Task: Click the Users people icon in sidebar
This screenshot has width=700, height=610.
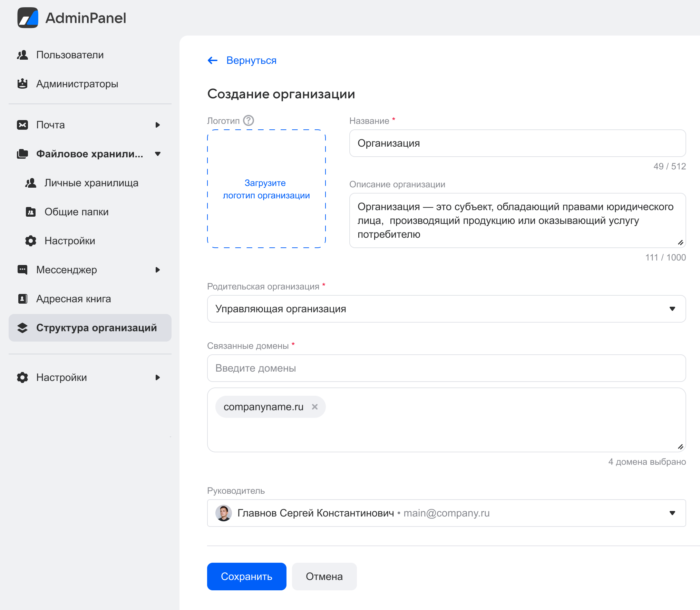Action: (22, 55)
